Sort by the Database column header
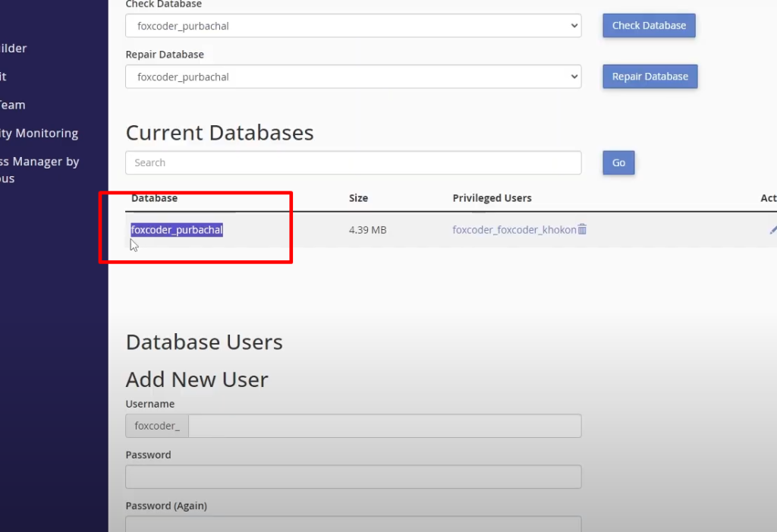777x532 pixels. tap(154, 198)
